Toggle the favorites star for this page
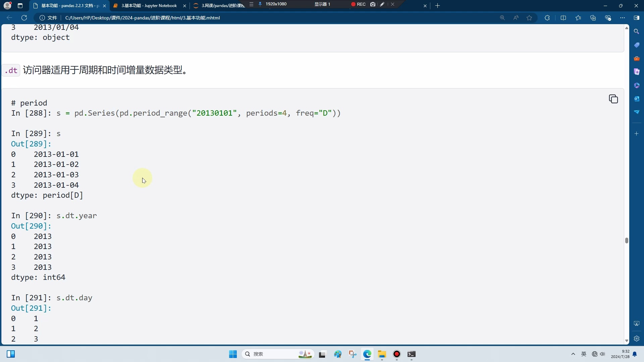The width and height of the screenshot is (644, 362). point(530,18)
